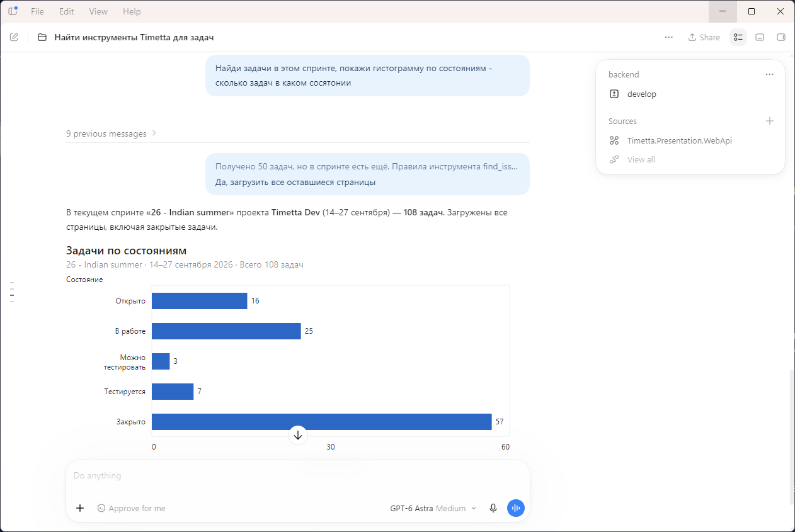
Task: Click the Share button
Action: point(704,37)
